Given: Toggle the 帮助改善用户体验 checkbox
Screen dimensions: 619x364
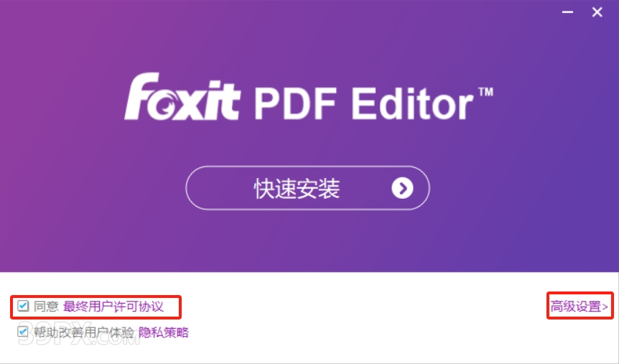Looking at the screenshot, I should coord(23,332).
